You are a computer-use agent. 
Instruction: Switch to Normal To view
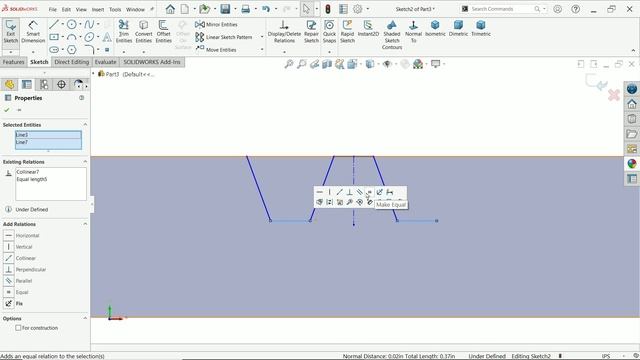point(413,32)
